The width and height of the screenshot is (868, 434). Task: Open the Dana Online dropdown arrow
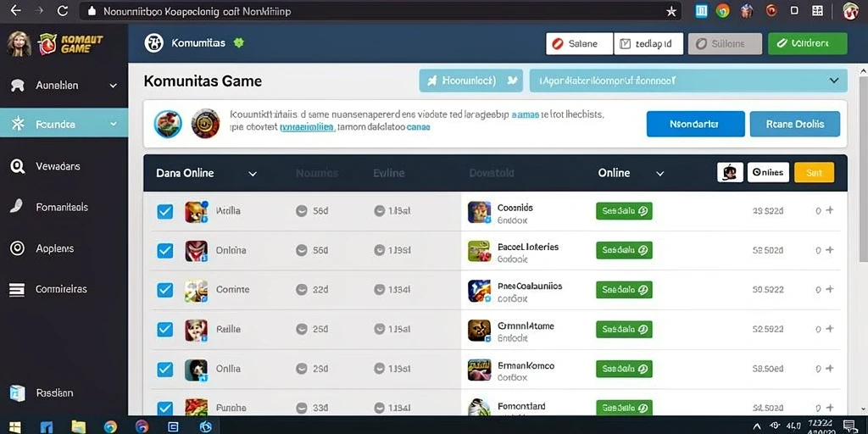253,174
